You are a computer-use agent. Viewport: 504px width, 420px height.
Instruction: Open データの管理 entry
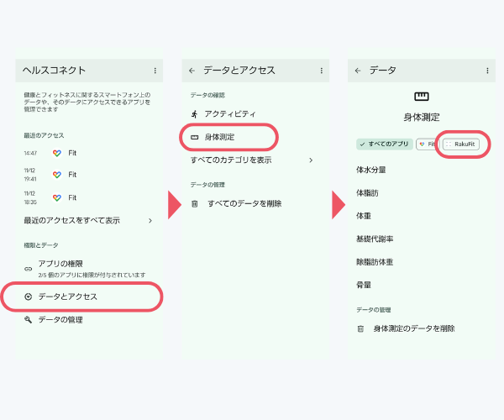[89, 320]
